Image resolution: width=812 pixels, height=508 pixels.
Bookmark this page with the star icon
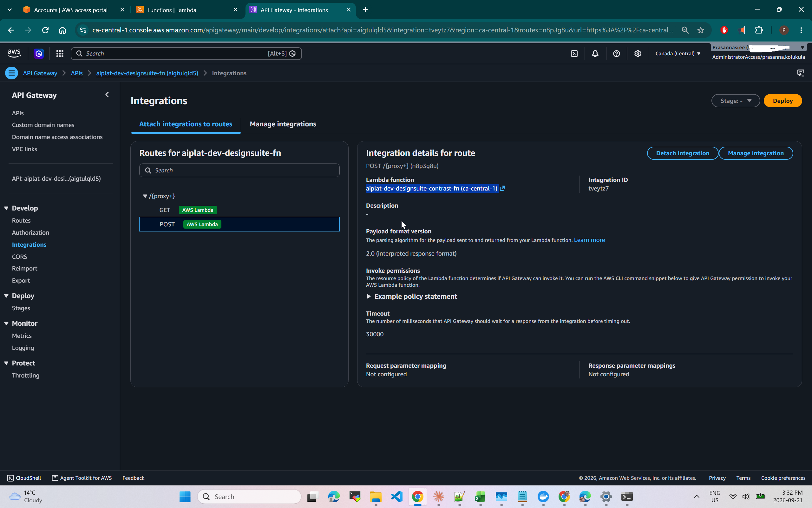coord(701,30)
